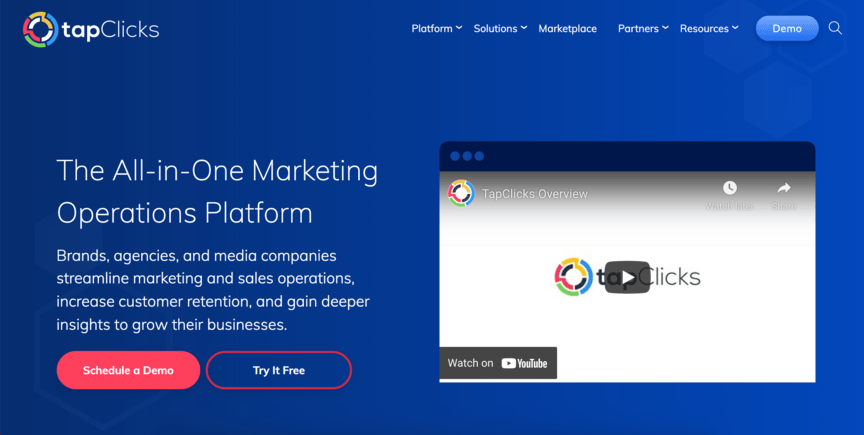Click the tapClicks logo in the header
The image size is (864, 435).
coord(91,29)
